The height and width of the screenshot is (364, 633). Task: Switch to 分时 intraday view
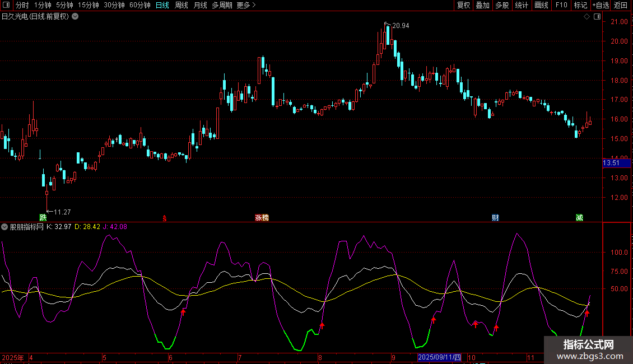click(x=22, y=5)
